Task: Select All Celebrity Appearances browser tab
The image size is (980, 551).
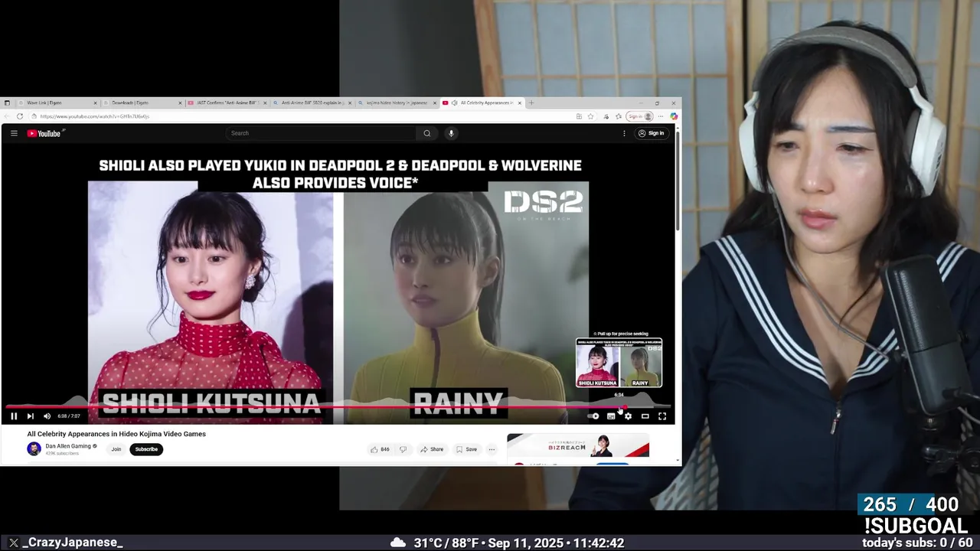Action: pyautogui.click(x=482, y=103)
